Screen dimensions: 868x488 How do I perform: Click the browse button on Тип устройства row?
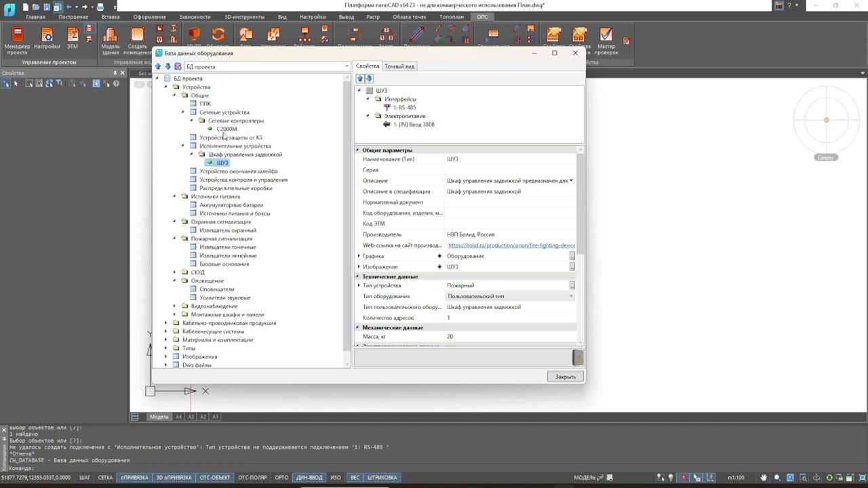[x=572, y=285]
